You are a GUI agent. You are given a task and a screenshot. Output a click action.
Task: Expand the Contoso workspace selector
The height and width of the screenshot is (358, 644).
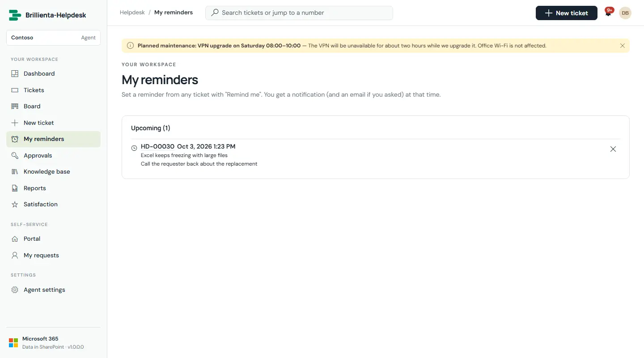click(x=53, y=38)
